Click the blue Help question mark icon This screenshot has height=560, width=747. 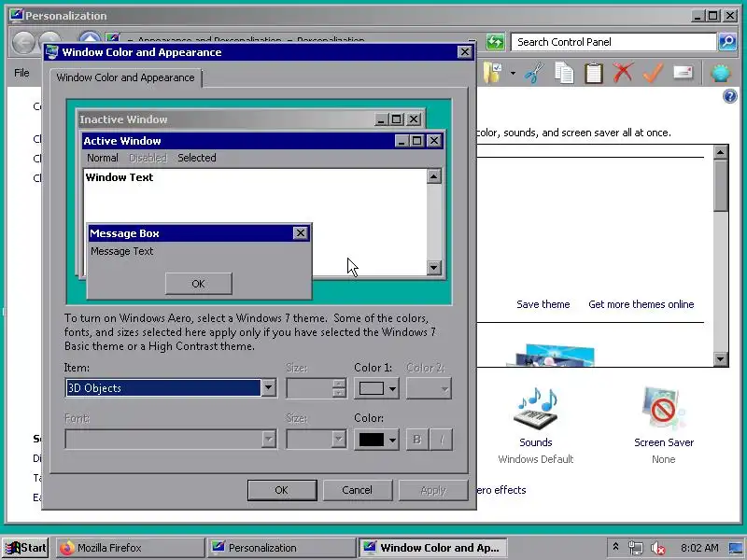730,96
